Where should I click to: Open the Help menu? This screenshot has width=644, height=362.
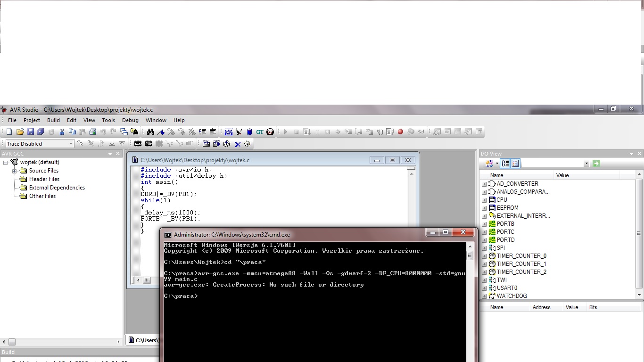[179, 120]
